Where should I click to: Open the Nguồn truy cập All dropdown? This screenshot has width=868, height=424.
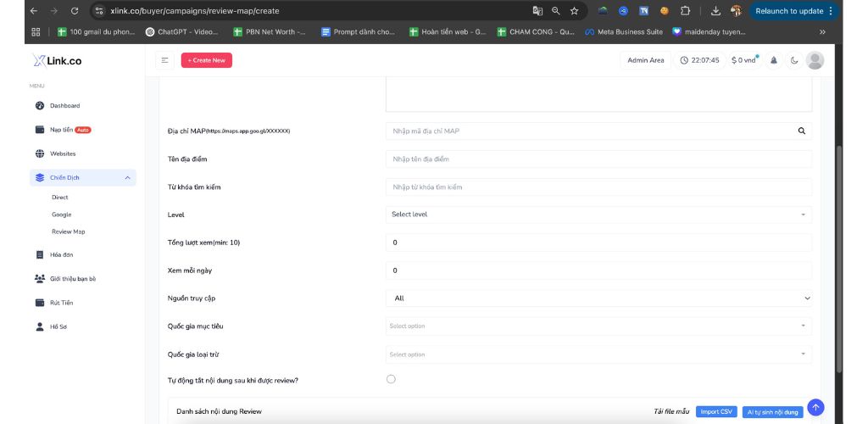(598, 298)
